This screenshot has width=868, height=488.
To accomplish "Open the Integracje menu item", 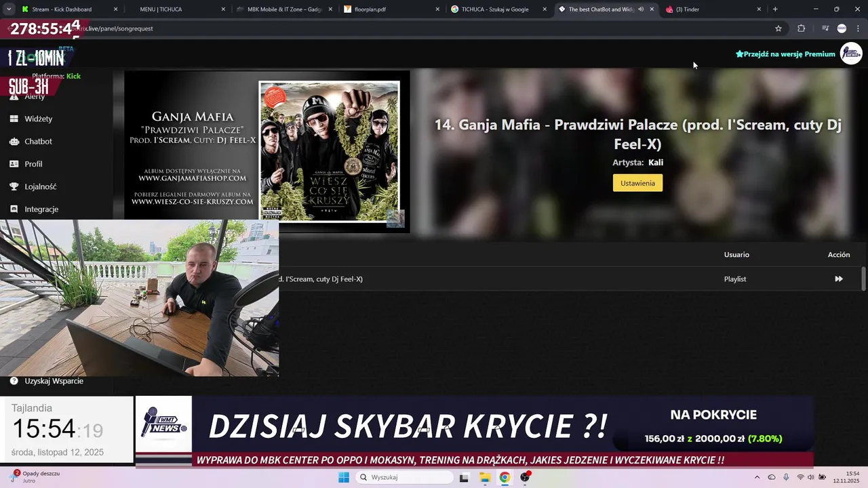I will click(41, 209).
